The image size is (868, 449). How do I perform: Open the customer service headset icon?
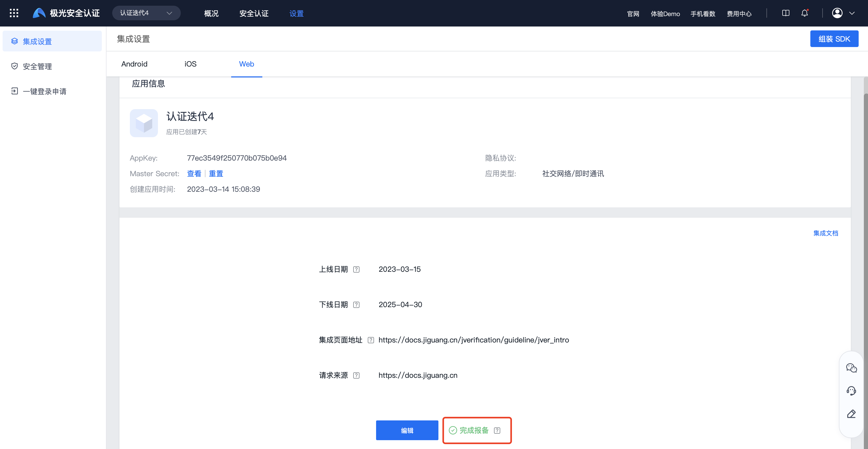pyautogui.click(x=851, y=391)
